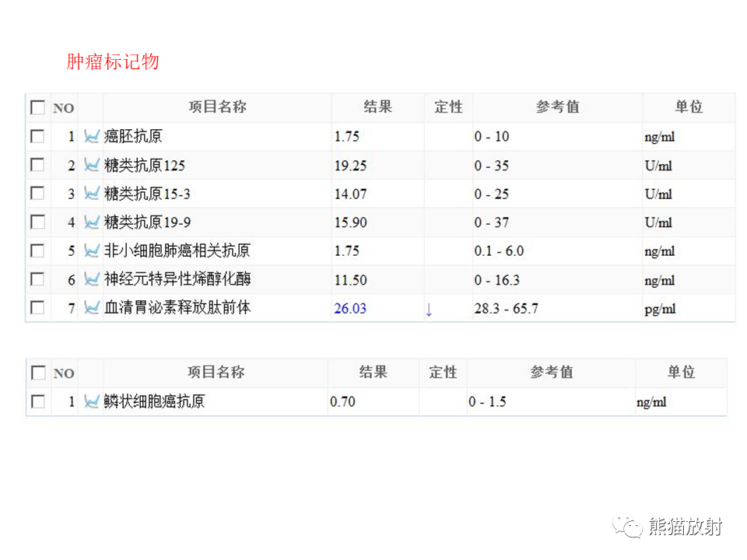Viewport: 747px width, 560px height.
Task: Click item name 非小细胞肺癌相关抗原
Action: tap(177, 250)
